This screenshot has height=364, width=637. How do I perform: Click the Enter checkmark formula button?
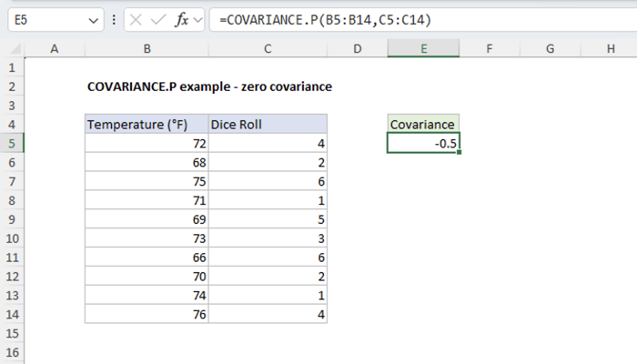point(158,19)
